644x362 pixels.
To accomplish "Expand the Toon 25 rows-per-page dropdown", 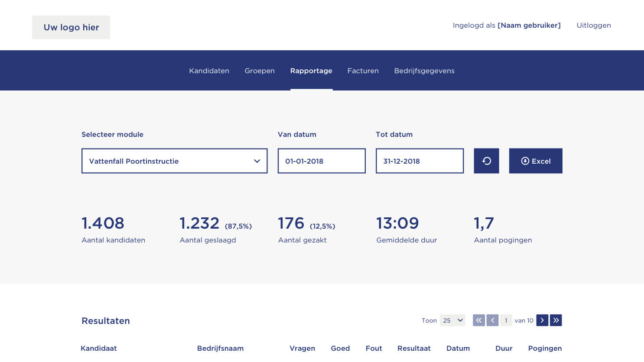I will coord(452,320).
